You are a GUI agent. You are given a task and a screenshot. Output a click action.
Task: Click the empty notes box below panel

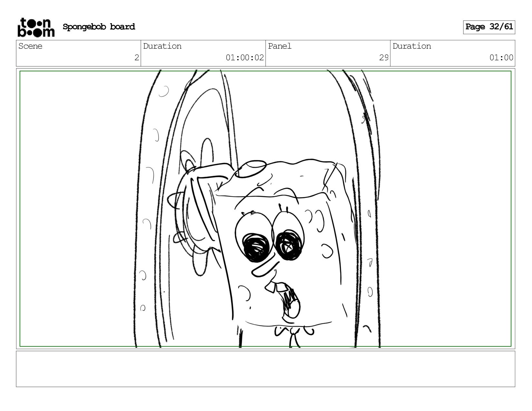(265, 369)
